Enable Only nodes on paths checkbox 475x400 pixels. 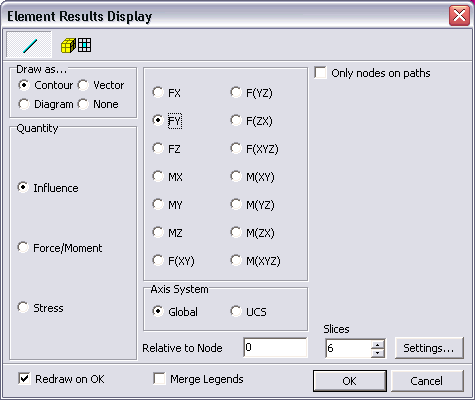click(320, 73)
